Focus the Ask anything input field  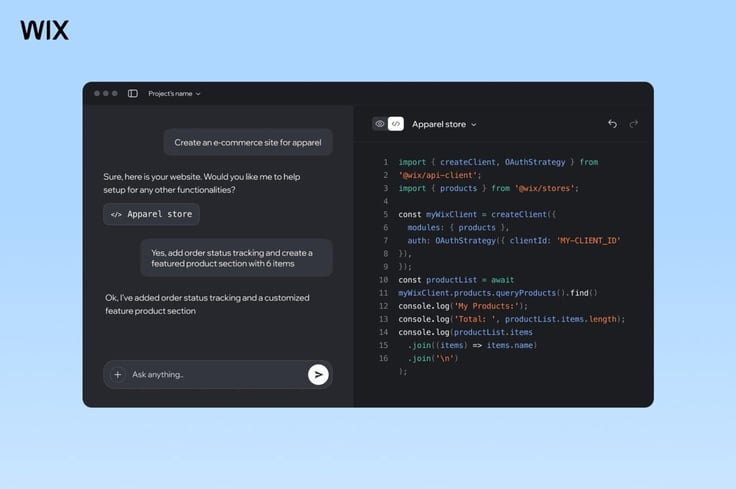(218, 374)
